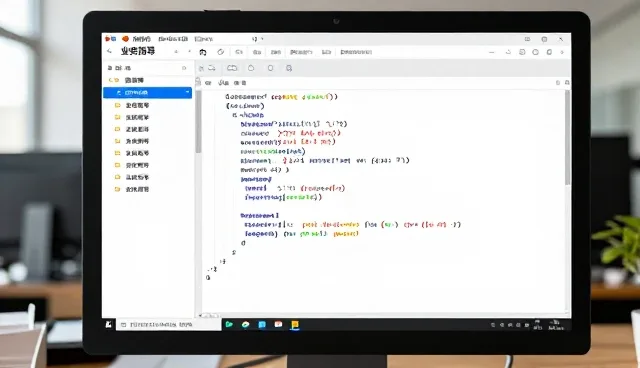The width and height of the screenshot is (640, 368).
Task: Click the taskbar search box
Action: pyautogui.click(x=169, y=325)
